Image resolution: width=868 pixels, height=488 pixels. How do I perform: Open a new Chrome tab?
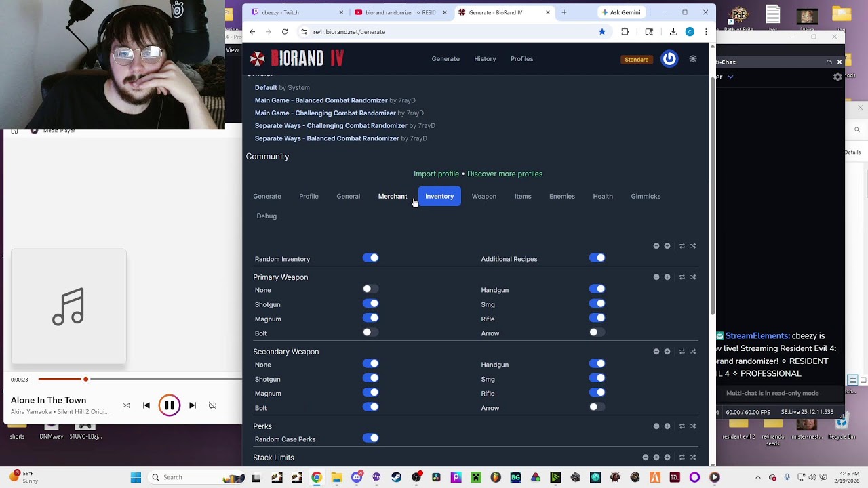point(564,12)
